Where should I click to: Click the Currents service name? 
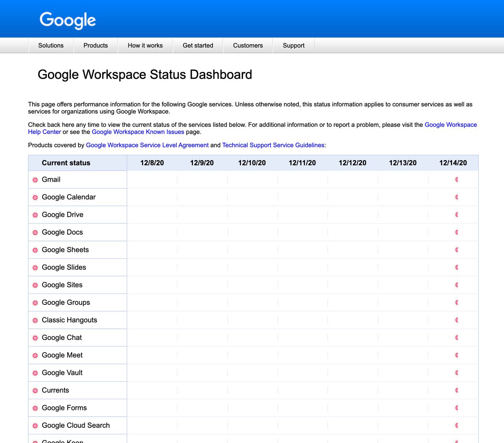click(56, 390)
